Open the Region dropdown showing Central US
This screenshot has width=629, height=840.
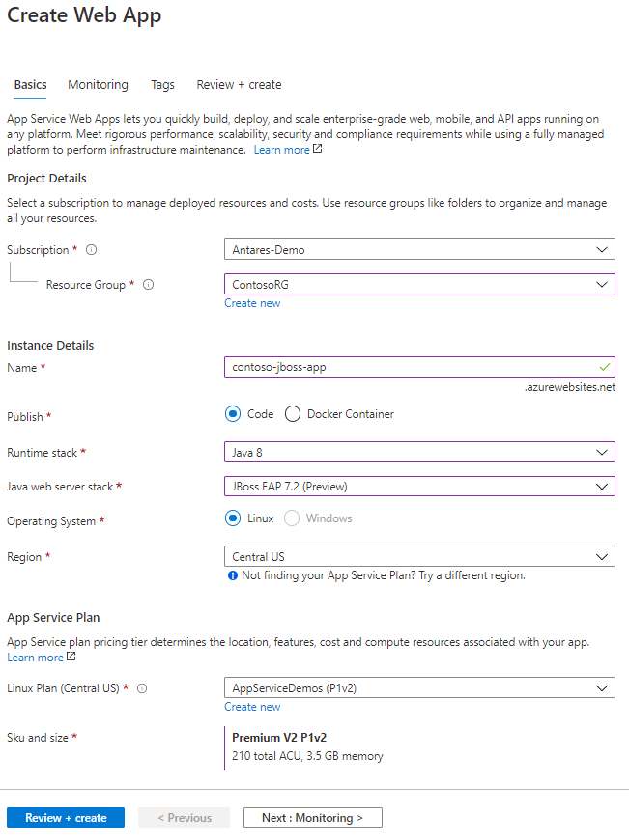[419, 555]
